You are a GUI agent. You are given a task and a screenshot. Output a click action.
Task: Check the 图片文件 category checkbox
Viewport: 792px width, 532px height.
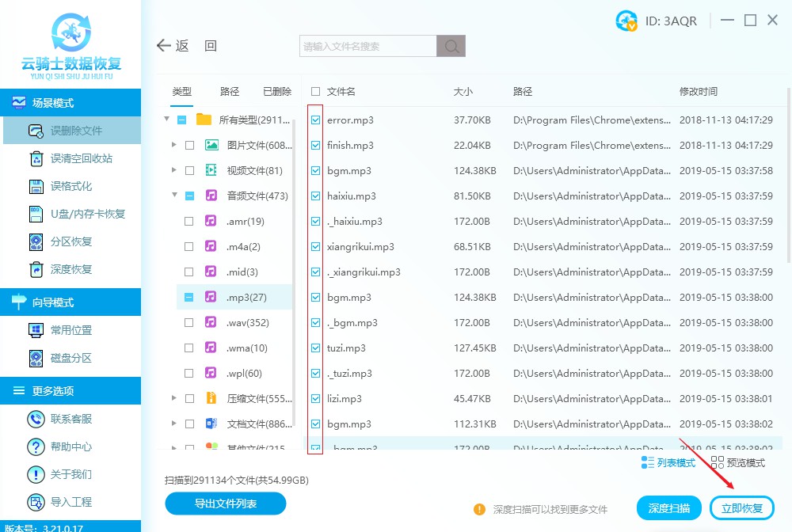(190, 145)
